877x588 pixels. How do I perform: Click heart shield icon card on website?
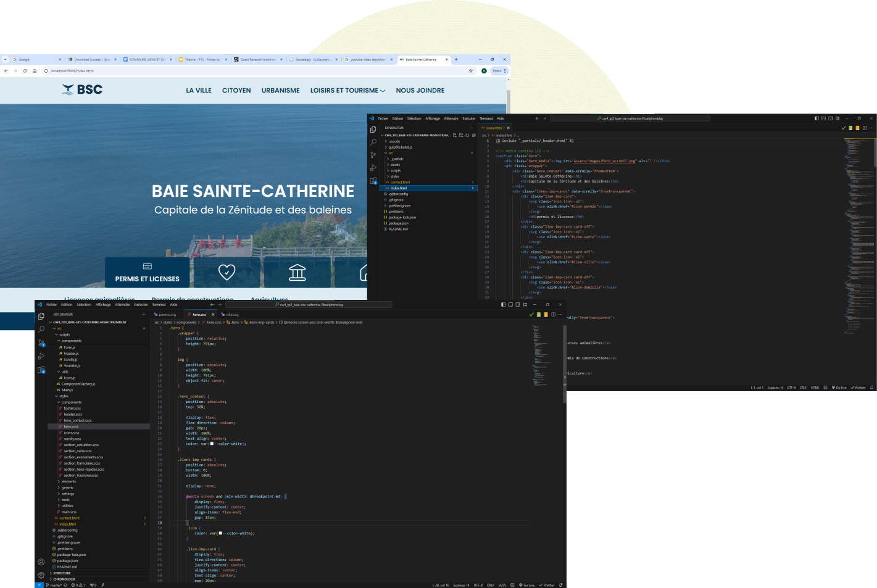[227, 272]
